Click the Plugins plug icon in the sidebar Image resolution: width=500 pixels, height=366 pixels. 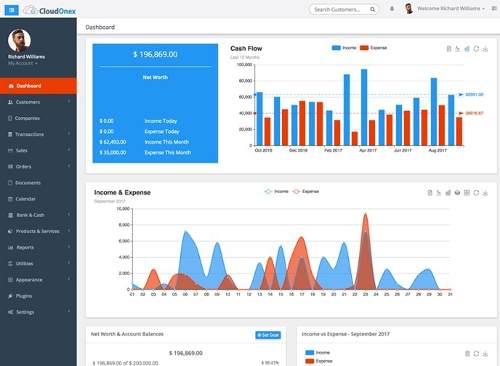10,296
